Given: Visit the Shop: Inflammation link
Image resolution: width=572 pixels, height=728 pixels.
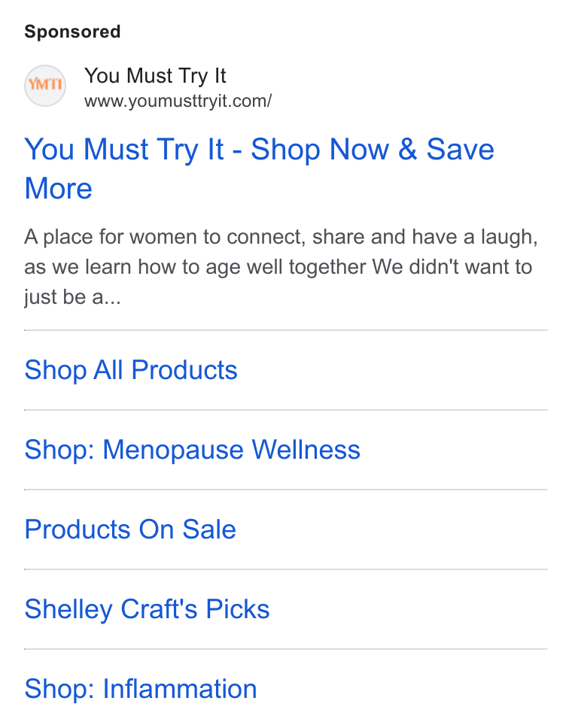Looking at the screenshot, I should 140,689.
